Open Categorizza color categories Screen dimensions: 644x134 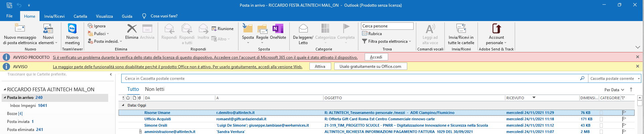tap(325, 34)
